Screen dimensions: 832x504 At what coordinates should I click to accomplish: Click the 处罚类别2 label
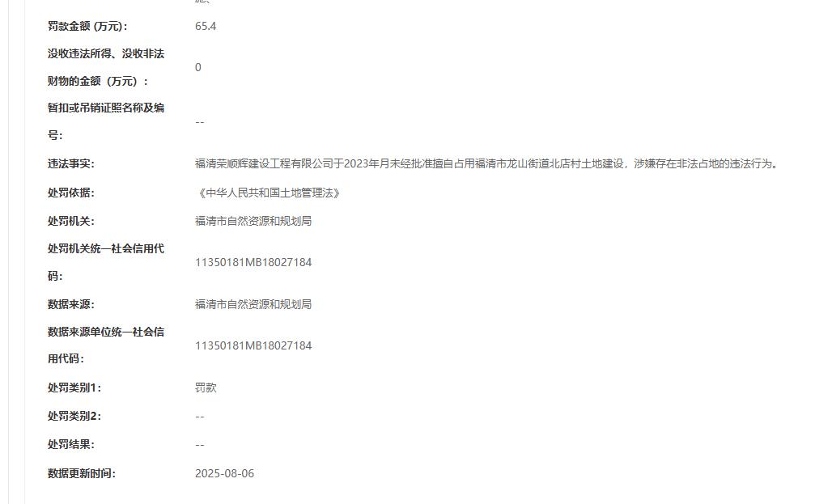coord(74,417)
